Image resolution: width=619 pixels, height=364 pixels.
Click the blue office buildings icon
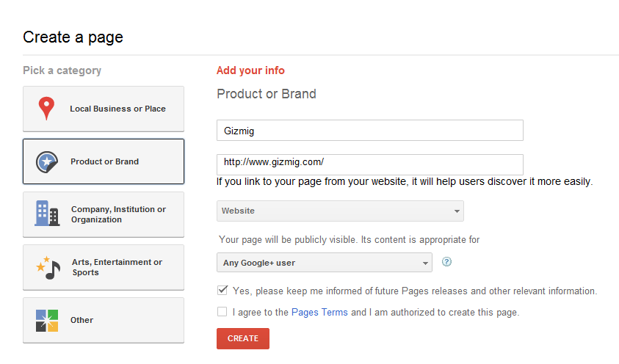coord(47,214)
